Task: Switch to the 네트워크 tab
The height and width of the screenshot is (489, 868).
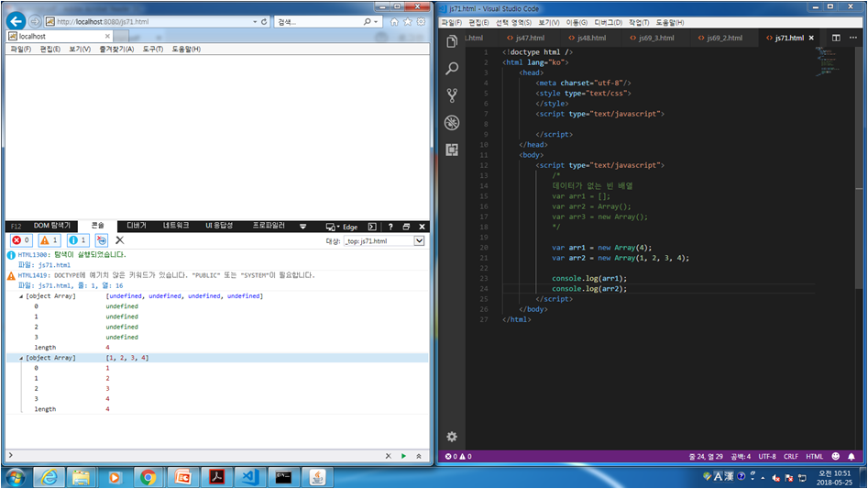Action: point(175,226)
